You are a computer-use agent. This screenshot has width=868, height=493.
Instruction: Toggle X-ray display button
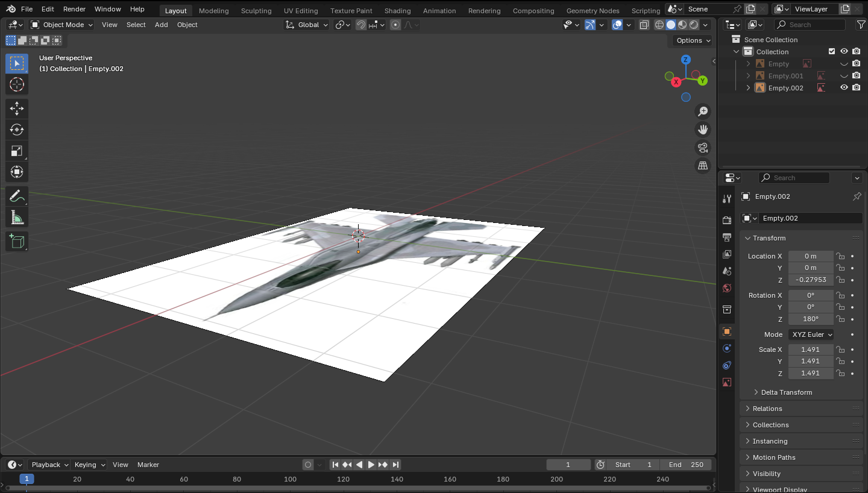point(644,25)
